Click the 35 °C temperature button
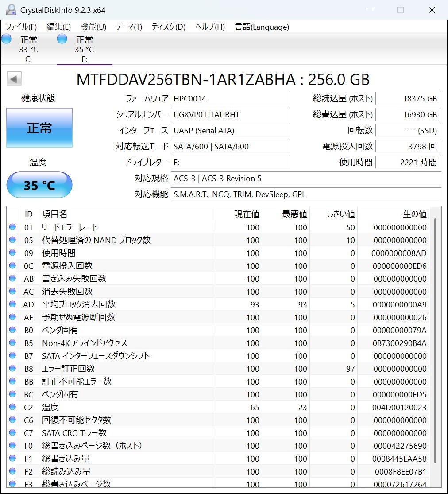The width and height of the screenshot is (448, 494). pyautogui.click(x=39, y=185)
